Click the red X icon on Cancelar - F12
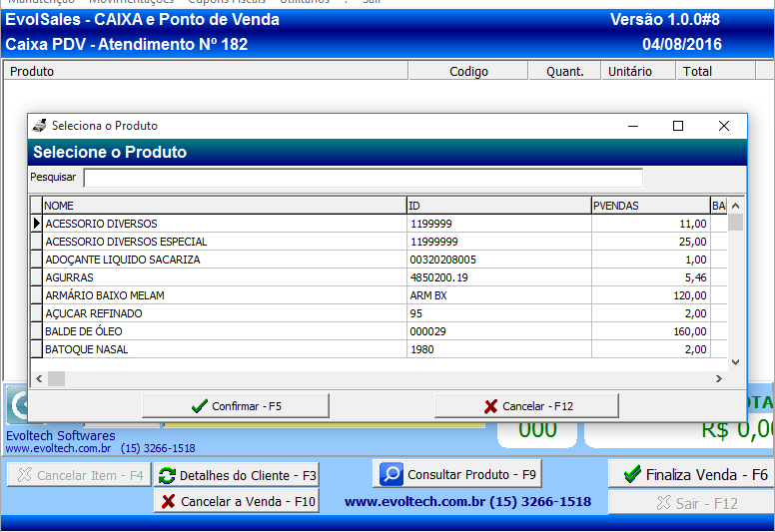The width and height of the screenshot is (775, 532). point(490,406)
